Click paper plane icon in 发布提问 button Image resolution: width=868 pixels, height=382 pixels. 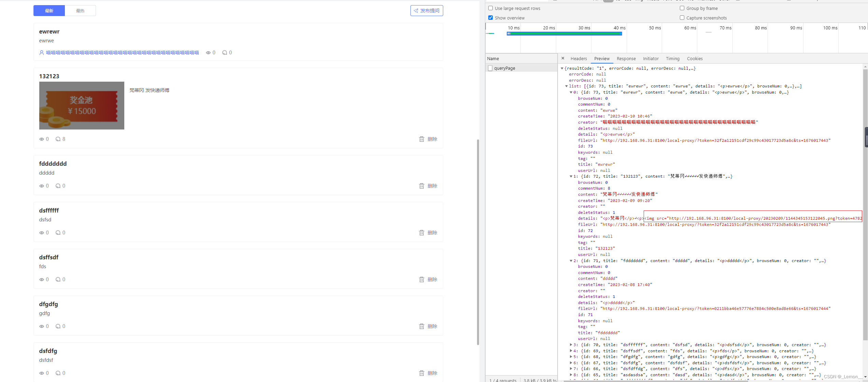coord(416,11)
